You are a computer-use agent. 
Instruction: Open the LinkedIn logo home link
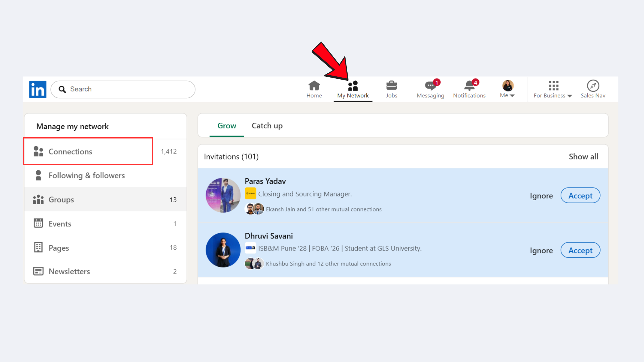tap(38, 89)
